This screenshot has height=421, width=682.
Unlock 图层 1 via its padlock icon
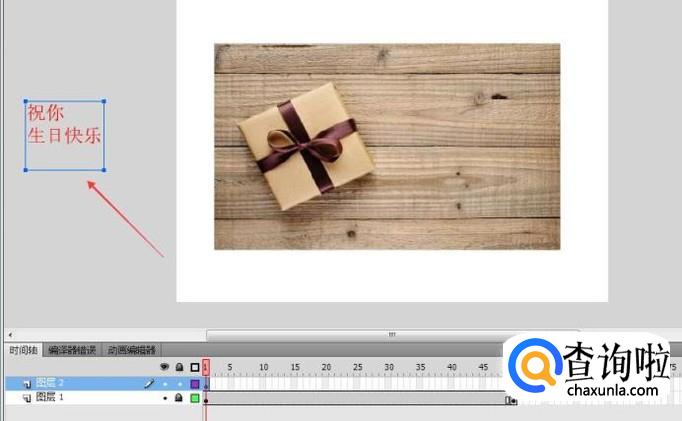179,398
